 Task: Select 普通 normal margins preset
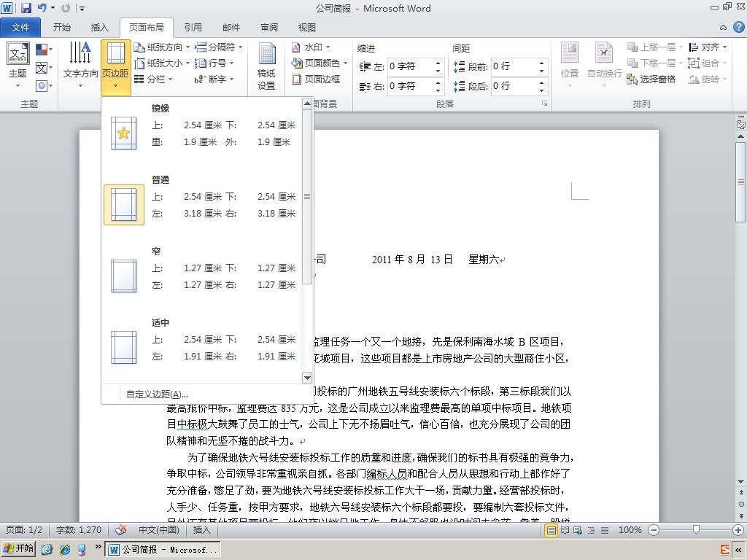pos(201,205)
